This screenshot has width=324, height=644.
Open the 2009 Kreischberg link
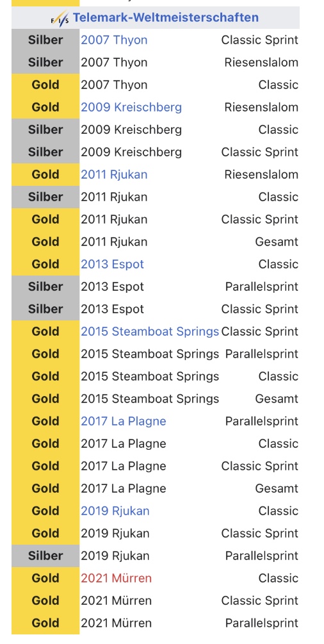pyautogui.click(x=131, y=107)
